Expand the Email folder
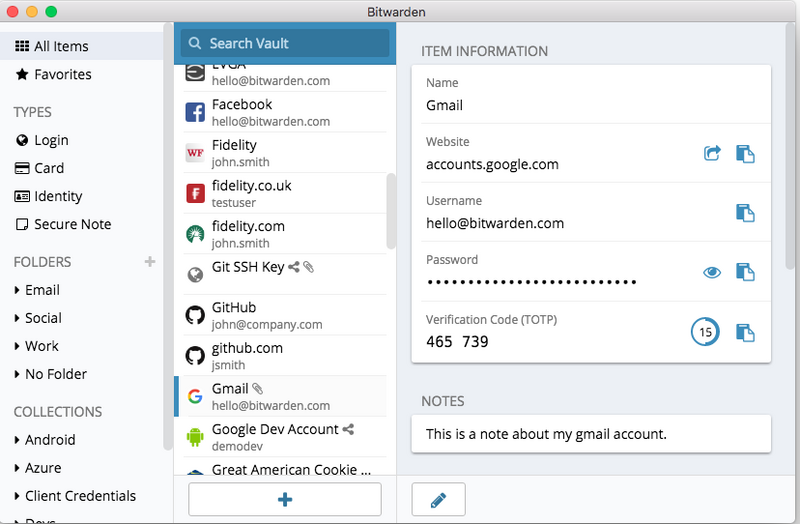This screenshot has height=524, width=800. tap(42, 290)
